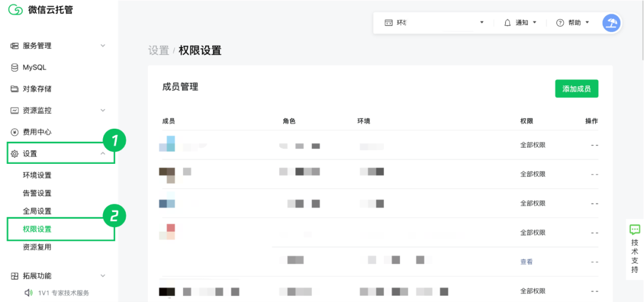Click the speaker icon beside 1V1 专家技术服务
Screen dimensions: 644x302
pyautogui.click(x=29, y=293)
